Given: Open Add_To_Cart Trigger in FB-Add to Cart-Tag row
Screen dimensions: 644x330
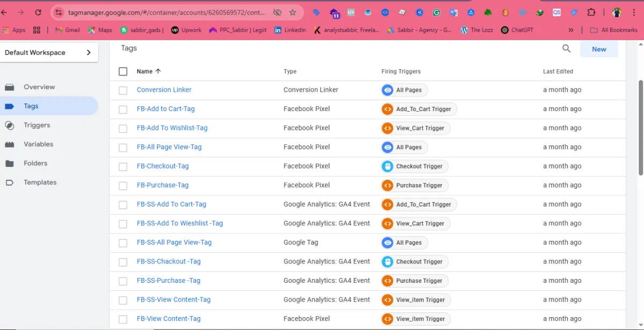Looking at the screenshot, I should click(x=419, y=109).
